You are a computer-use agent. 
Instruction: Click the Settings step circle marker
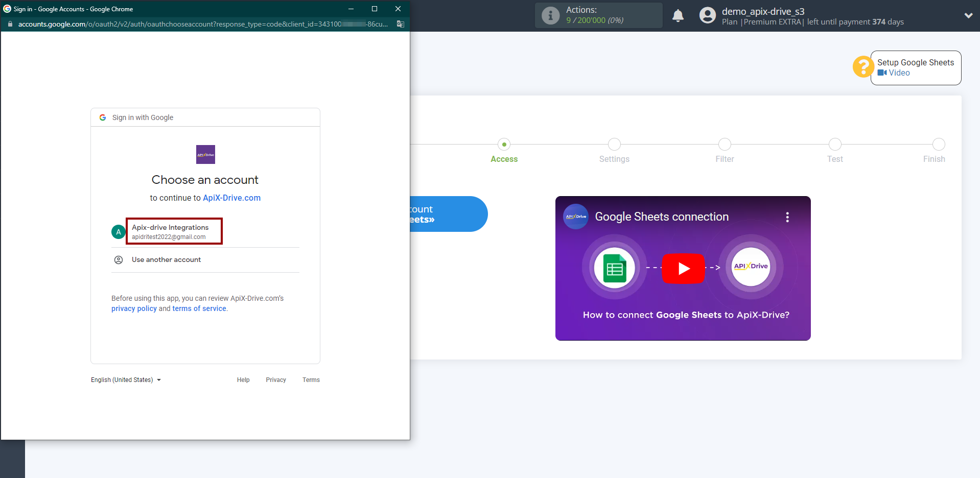coord(615,145)
